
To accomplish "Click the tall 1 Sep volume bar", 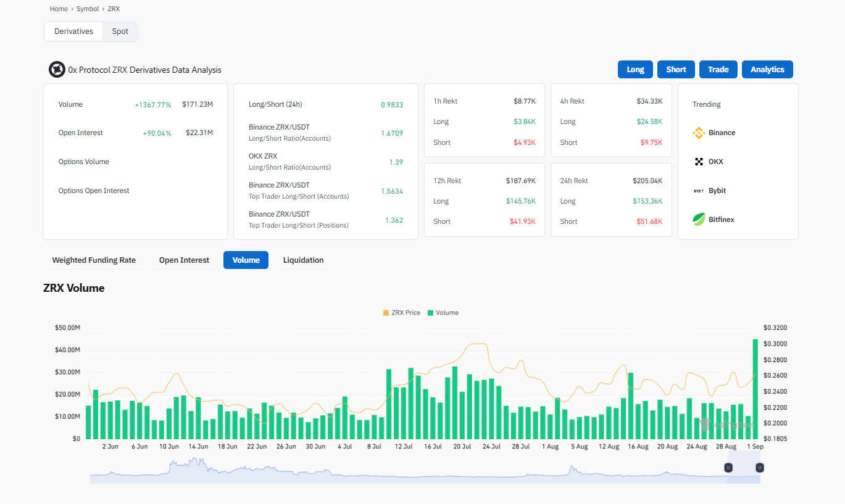I will [755, 389].
